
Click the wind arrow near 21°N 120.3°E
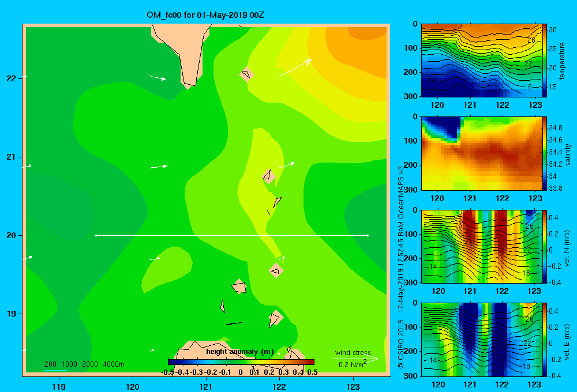[158, 167]
